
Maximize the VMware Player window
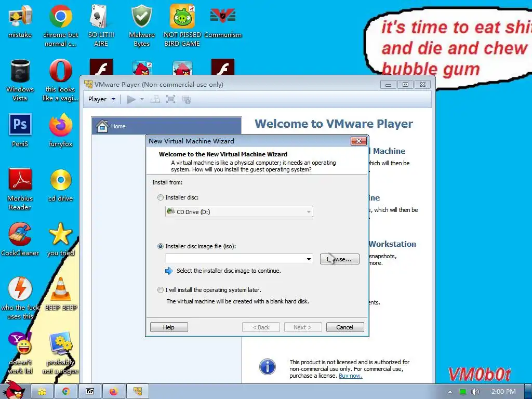point(405,85)
